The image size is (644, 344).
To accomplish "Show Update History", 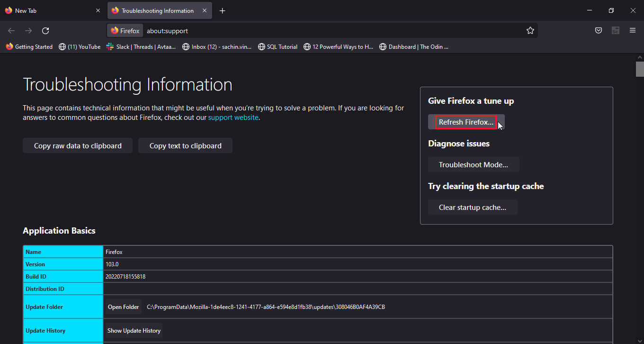I will pyautogui.click(x=134, y=331).
